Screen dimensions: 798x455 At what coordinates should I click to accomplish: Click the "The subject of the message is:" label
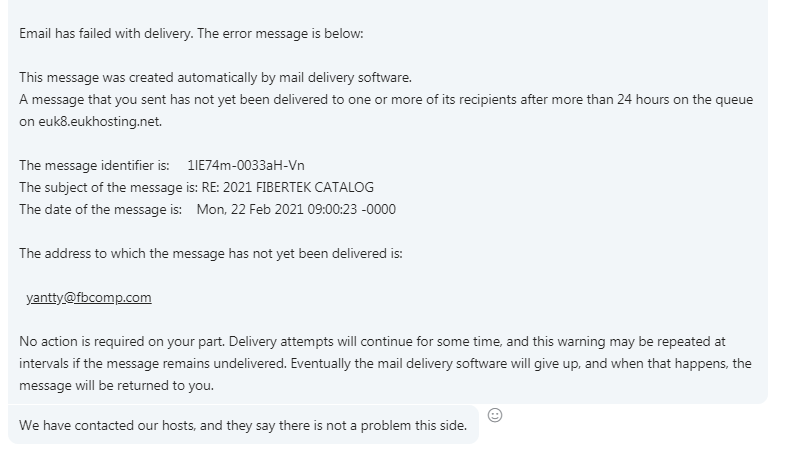(x=102, y=187)
